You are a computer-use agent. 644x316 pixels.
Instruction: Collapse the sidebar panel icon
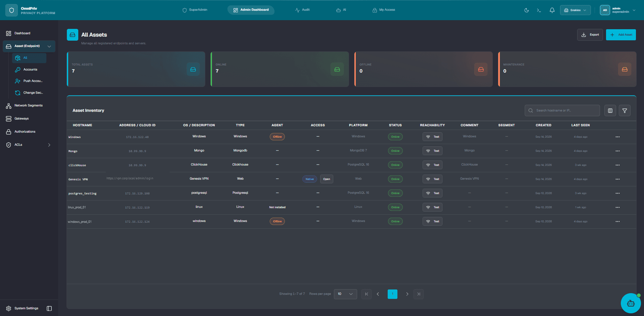click(49, 308)
